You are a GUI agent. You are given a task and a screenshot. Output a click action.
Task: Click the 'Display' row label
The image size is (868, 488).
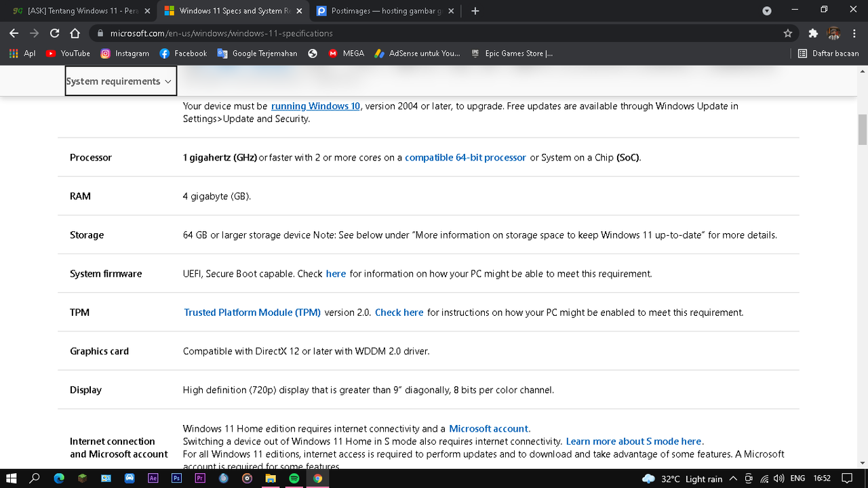point(85,390)
